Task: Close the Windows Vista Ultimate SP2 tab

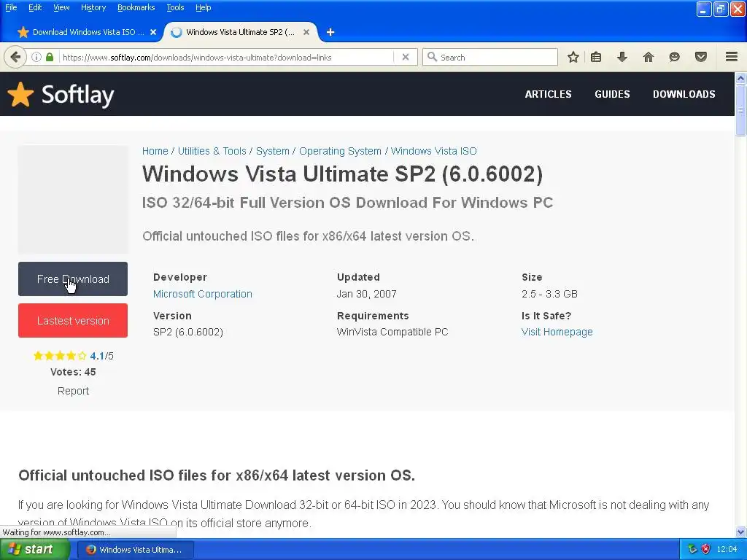Action: coord(306,32)
